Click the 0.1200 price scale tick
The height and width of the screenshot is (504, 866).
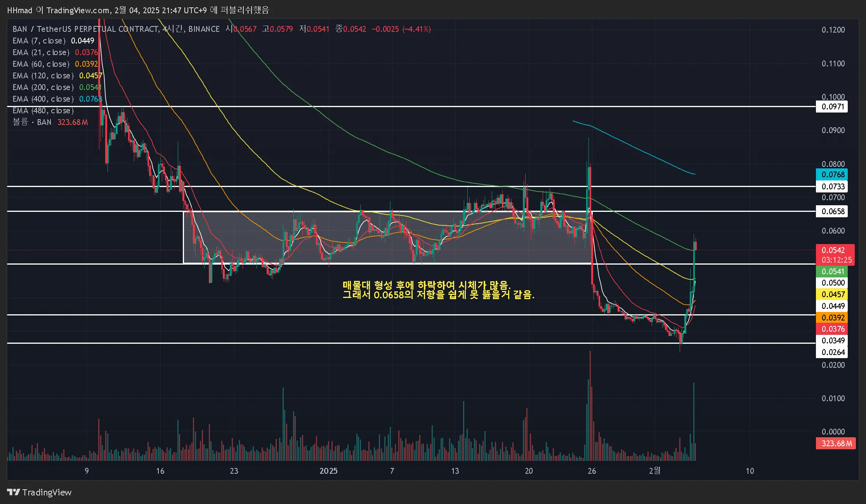click(833, 30)
